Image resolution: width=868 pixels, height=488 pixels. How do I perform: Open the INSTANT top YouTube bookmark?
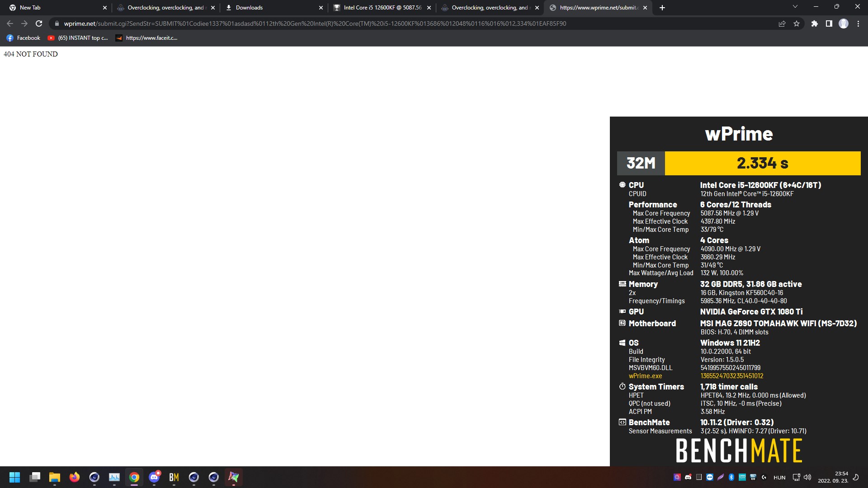pyautogui.click(x=78, y=38)
